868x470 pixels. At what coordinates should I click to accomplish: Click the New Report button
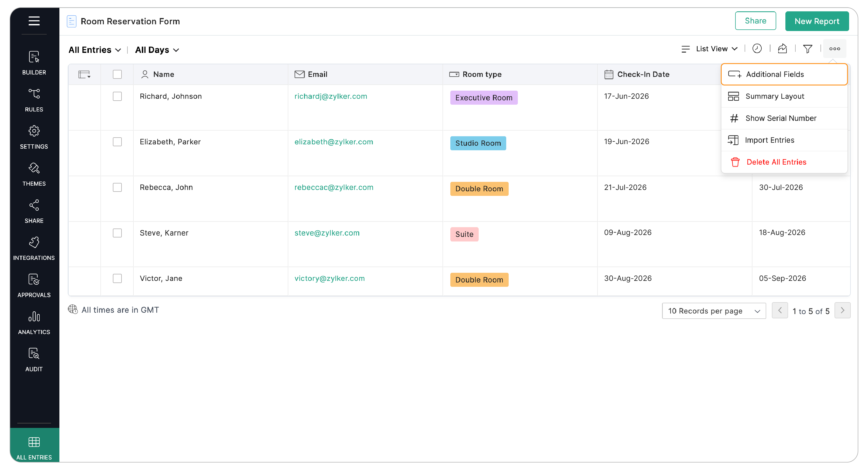click(x=817, y=21)
